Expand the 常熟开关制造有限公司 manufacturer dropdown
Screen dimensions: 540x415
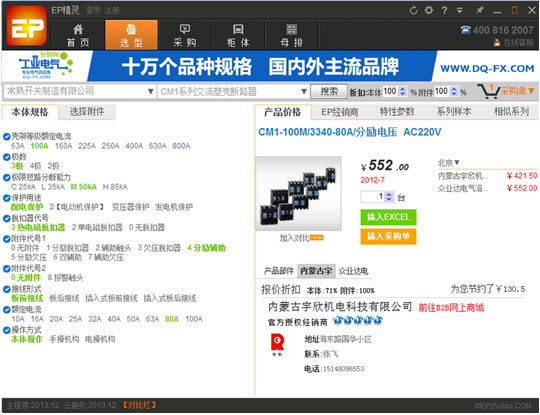150,92
